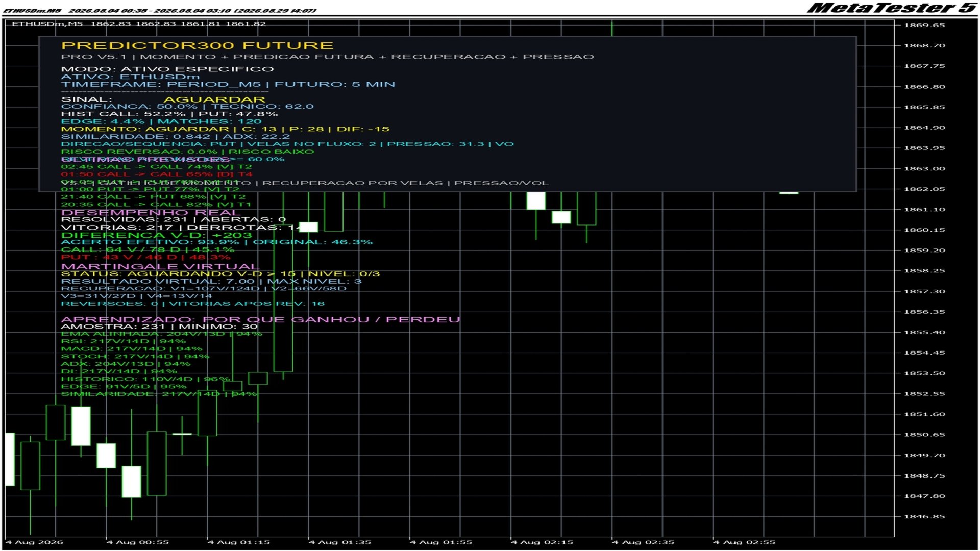Screen dimensions: 980x551
Task: Click the MODO: ATIVO ESPECIFICO line
Action: pyautogui.click(x=167, y=69)
